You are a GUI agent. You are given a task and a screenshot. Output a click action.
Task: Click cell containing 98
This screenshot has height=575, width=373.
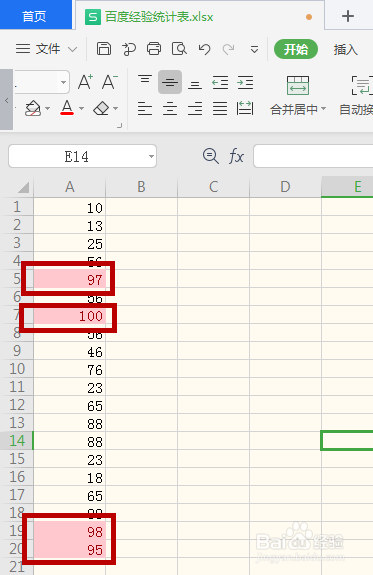(70, 532)
